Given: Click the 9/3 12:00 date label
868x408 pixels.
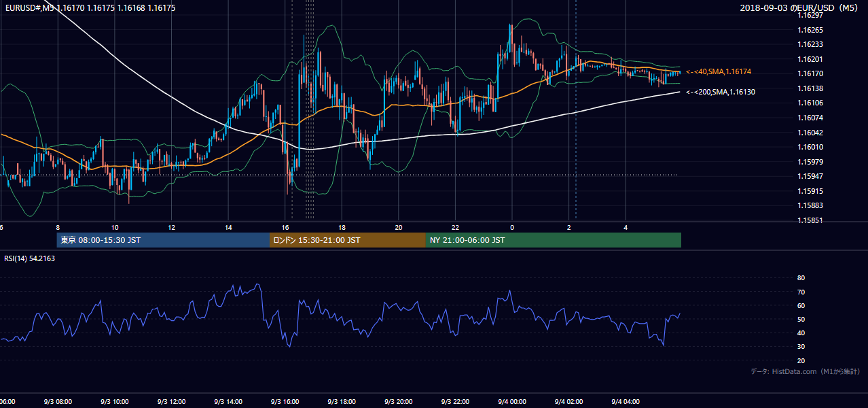Looking at the screenshot, I should click(172, 401).
